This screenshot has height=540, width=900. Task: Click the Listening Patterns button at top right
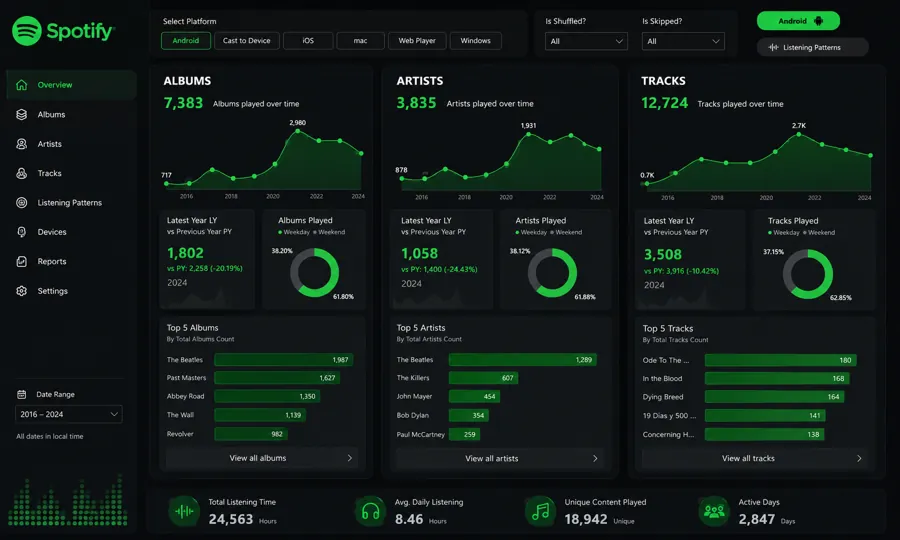pos(813,47)
